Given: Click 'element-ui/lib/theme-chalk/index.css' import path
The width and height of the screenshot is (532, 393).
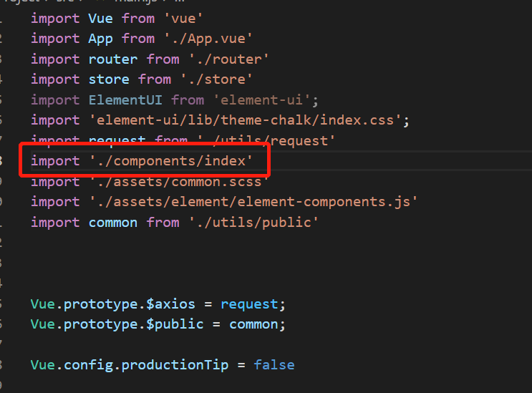Looking at the screenshot, I should 246,120.
